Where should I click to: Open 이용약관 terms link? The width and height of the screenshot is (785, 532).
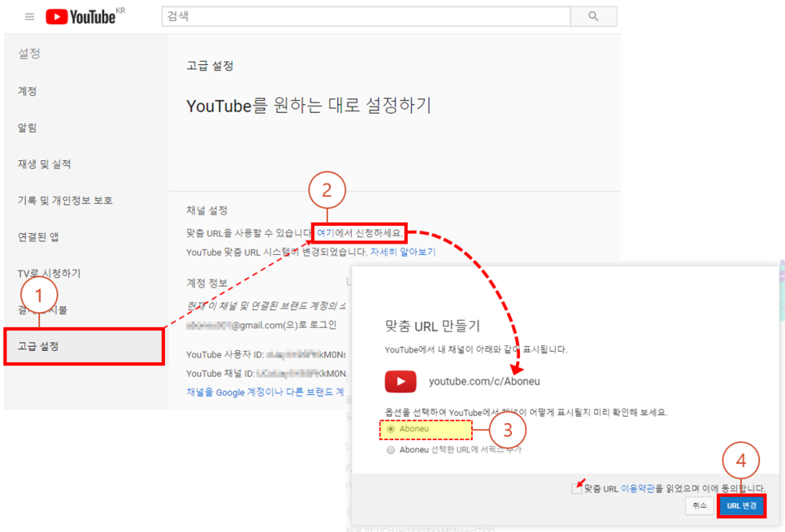click(637, 488)
